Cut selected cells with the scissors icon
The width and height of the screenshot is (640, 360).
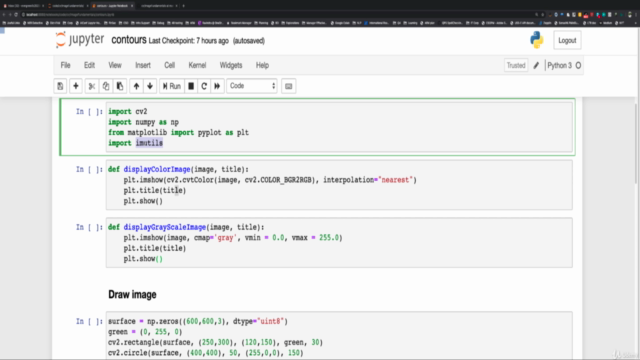coord(92,86)
